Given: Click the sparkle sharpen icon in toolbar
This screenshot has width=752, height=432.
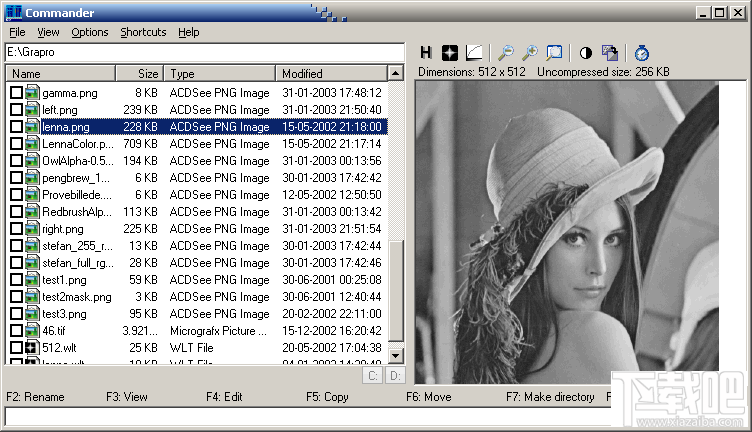Looking at the screenshot, I should click(451, 52).
